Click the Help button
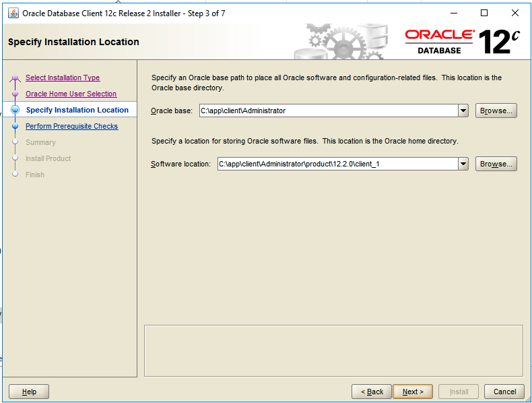 pos(29,392)
